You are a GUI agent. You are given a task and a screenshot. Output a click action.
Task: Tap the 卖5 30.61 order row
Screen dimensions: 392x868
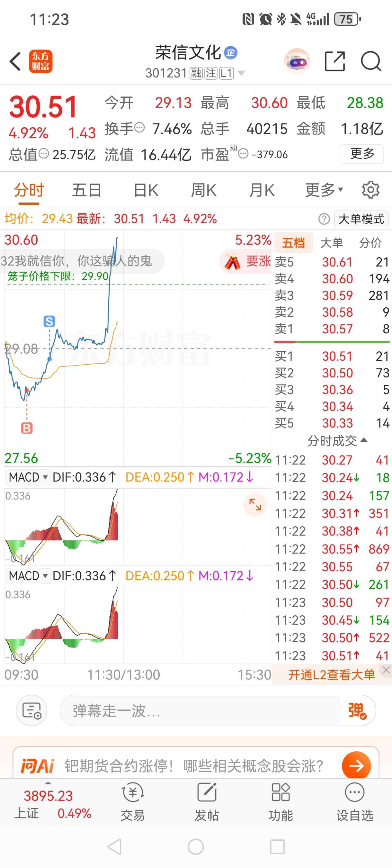tap(332, 262)
